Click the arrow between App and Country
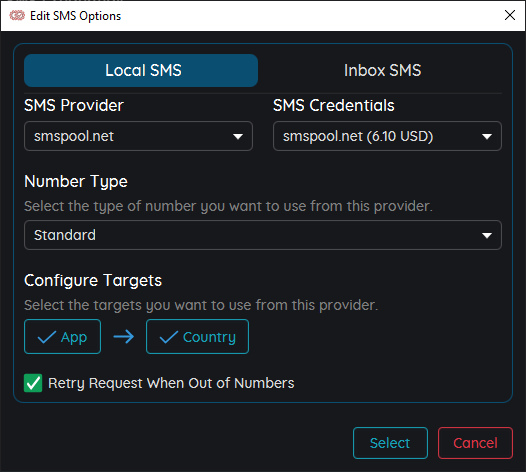 (123, 336)
